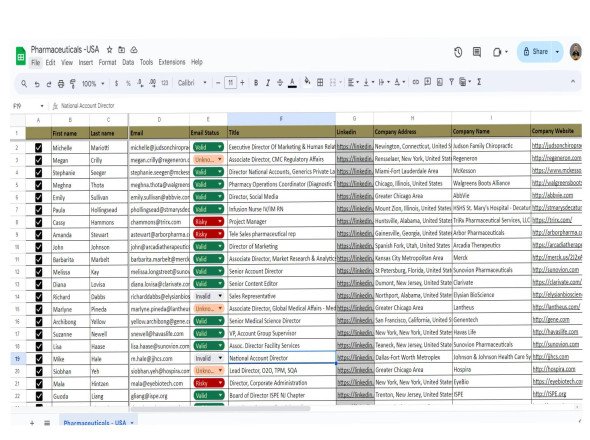This screenshot has height=440, width=590.
Task: Open Email Status dropdown for Michelle
Action: pyautogui.click(x=208, y=147)
